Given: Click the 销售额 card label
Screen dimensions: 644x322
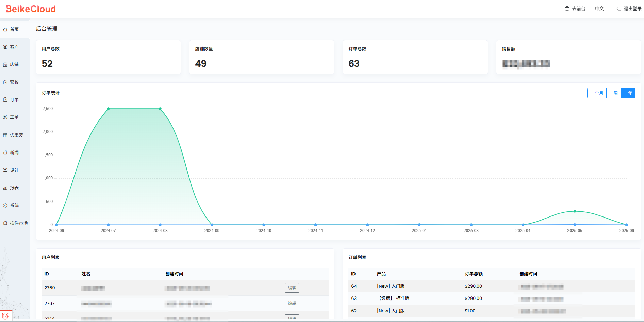Looking at the screenshot, I should (x=509, y=49).
